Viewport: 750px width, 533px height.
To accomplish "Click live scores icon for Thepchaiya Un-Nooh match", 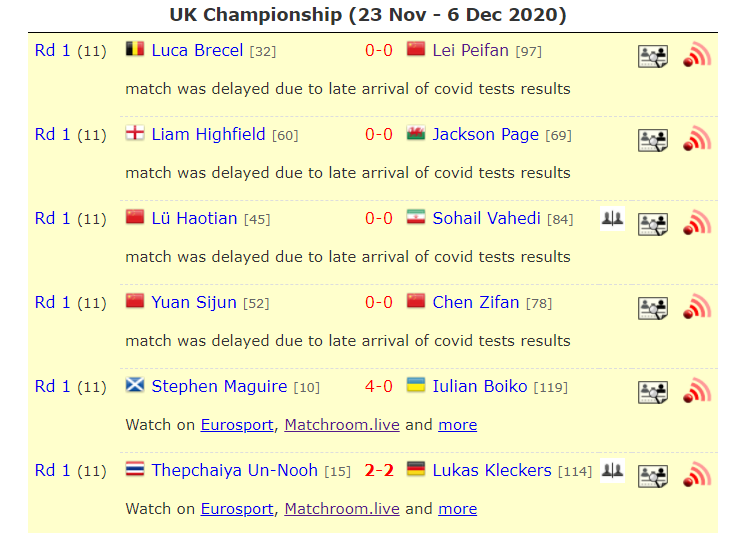I will coord(697,475).
